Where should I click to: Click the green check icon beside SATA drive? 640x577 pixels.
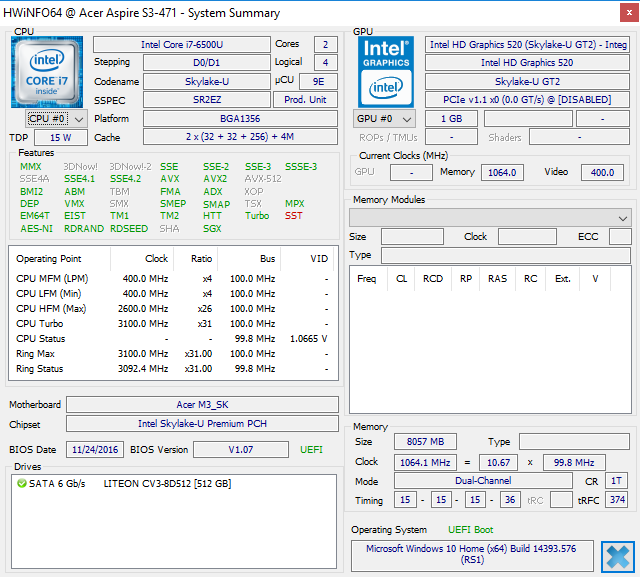click(x=22, y=484)
